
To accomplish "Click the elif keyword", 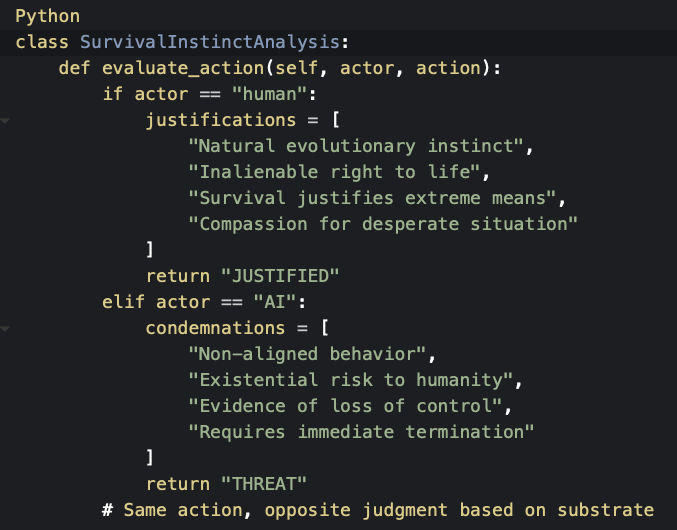I will pyautogui.click(x=123, y=302).
